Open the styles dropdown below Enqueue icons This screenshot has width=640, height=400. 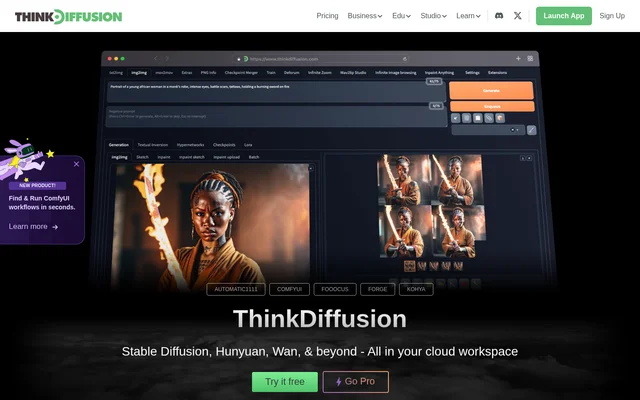point(488,130)
